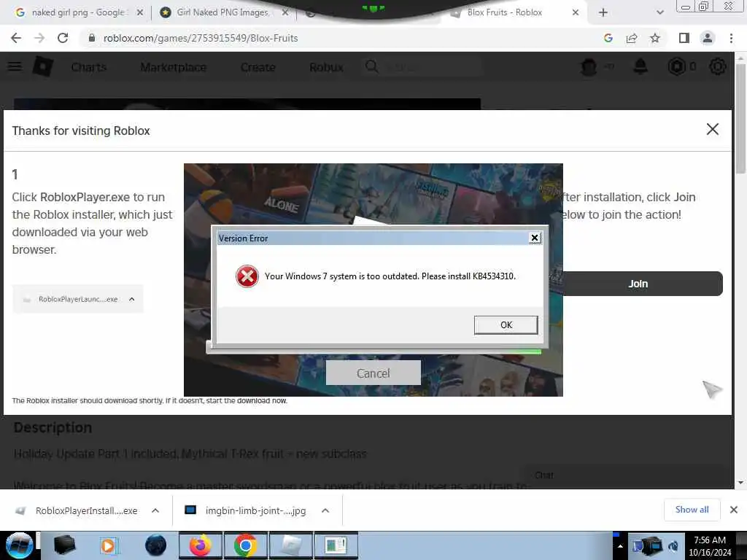
Task: Click the Roblox search field
Action: click(x=422, y=67)
